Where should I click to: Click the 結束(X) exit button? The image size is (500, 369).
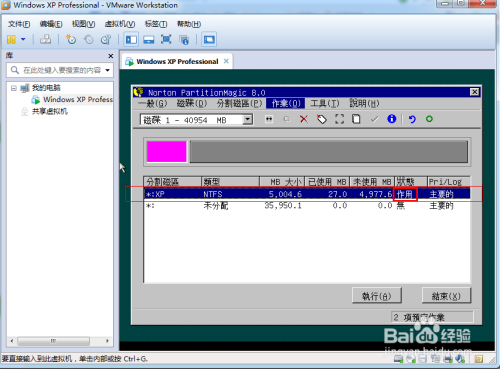(x=446, y=296)
